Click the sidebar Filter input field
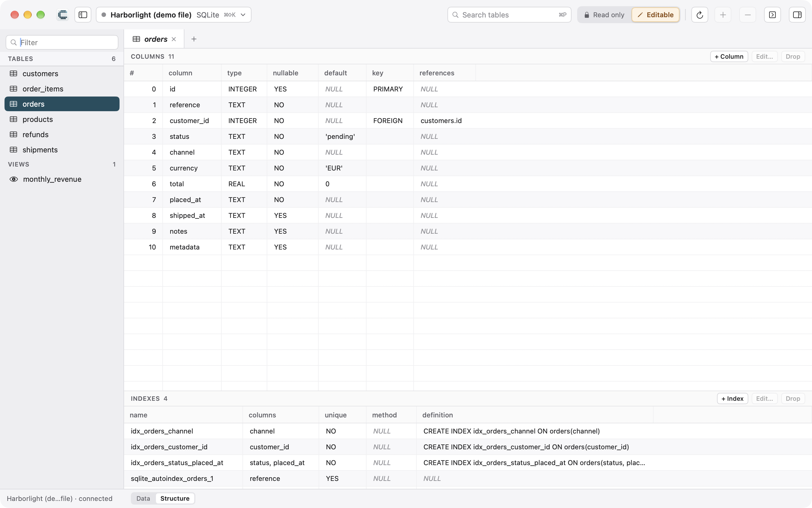 (x=62, y=42)
